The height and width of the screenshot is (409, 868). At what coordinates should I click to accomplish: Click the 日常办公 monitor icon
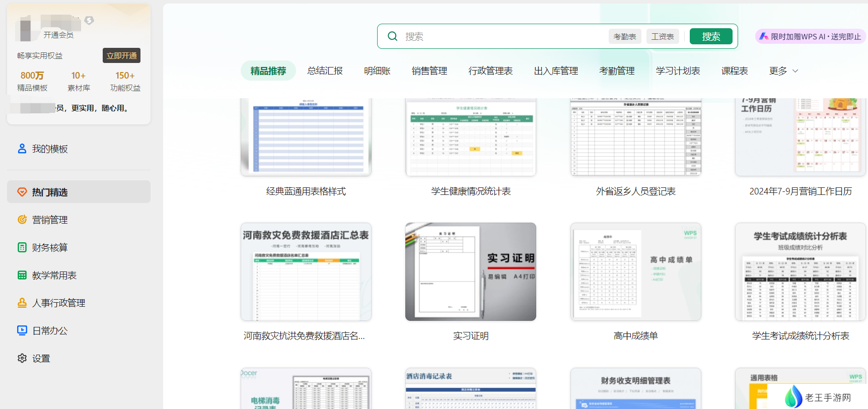pos(22,330)
